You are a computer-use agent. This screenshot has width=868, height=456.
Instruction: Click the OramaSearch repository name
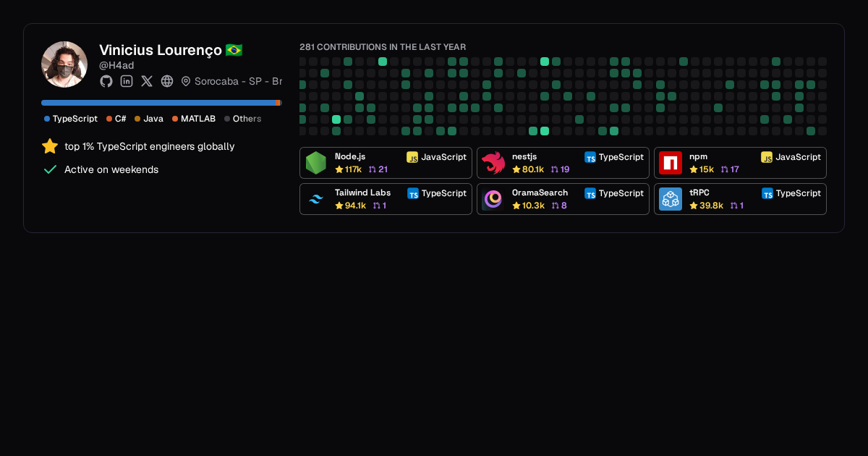540,193
